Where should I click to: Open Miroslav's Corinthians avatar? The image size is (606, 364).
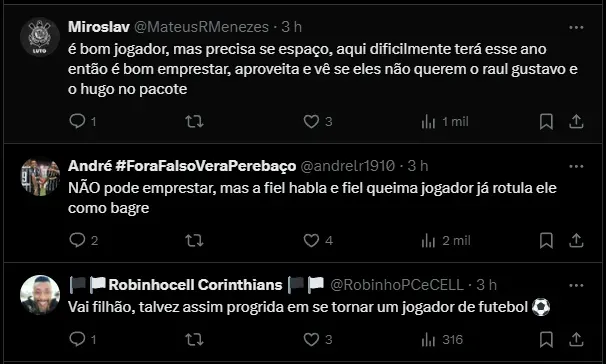(40, 37)
